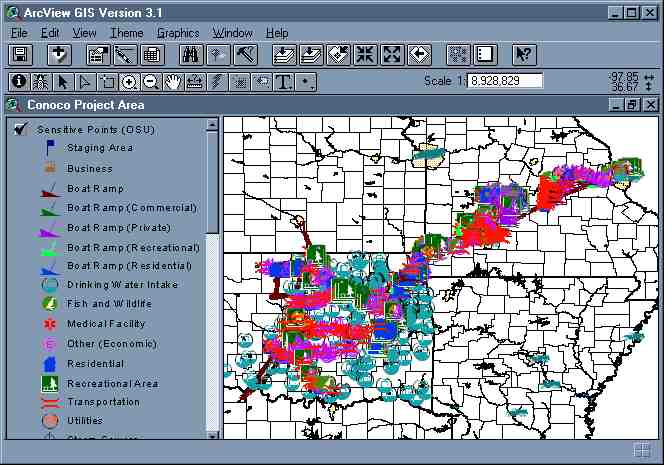The height and width of the screenshot is (465, 664).
Task: Minimize the Conoco Project Area view window
Action: tap(616, 105)
